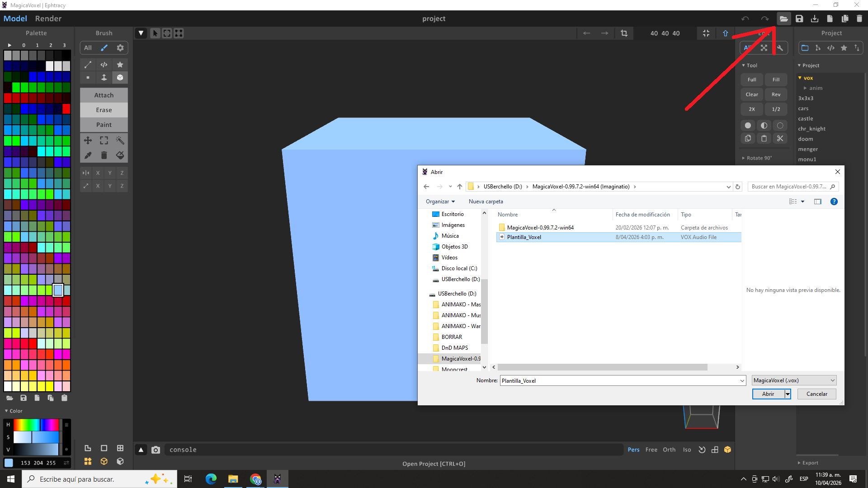868x488 pixels.
Task: Open the MagicaVoxel (.vox) file type dropdown
Action: click(x=794, y=380)
